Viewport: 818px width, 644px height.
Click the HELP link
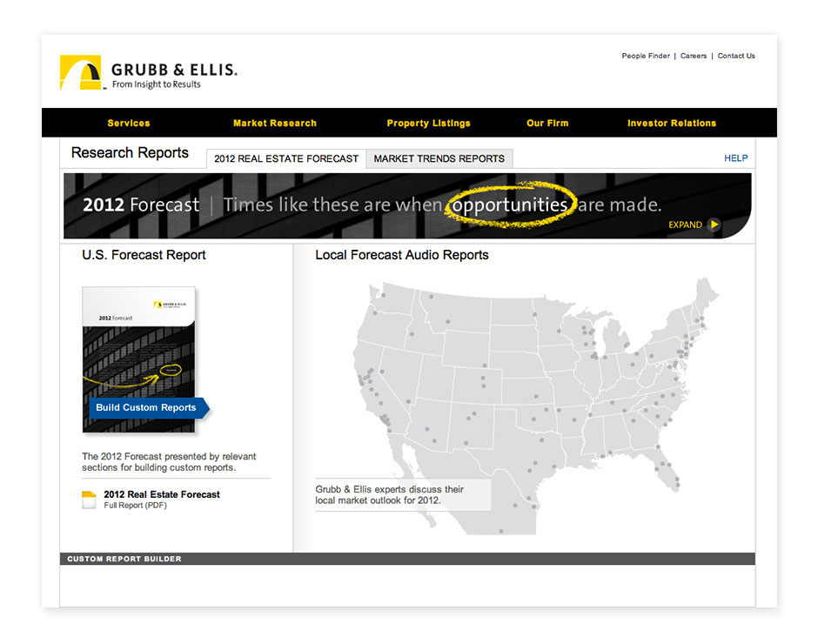735,158
